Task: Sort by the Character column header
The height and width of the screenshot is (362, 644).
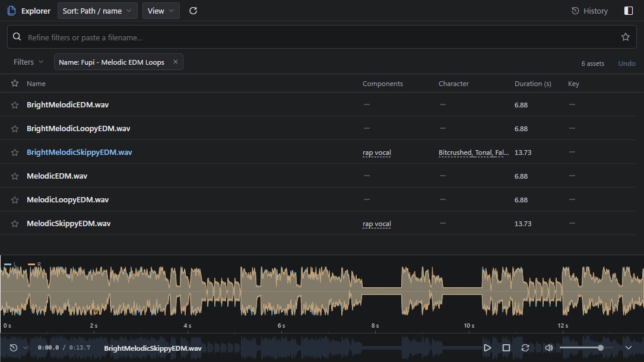Action: point(453,84)
